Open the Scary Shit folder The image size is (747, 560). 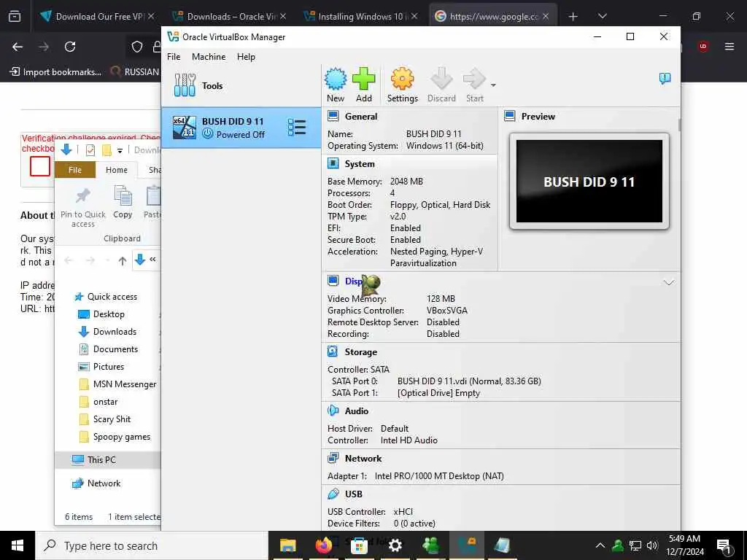click(104, 419)
